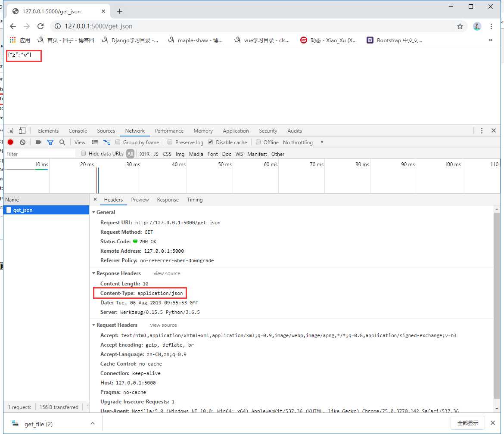Open network search magnifier icon
Screen dimensions: 504x437
click(62, 143)
